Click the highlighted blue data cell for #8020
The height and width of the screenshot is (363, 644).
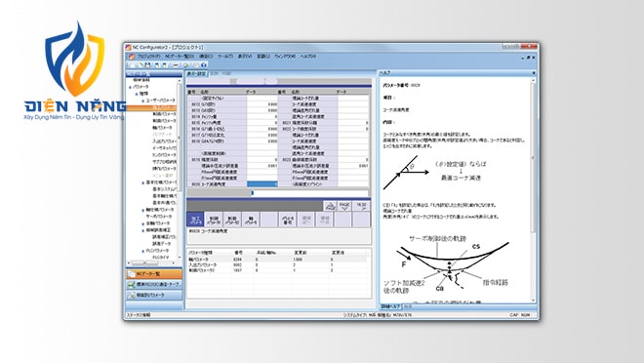(x=262, y=184)
